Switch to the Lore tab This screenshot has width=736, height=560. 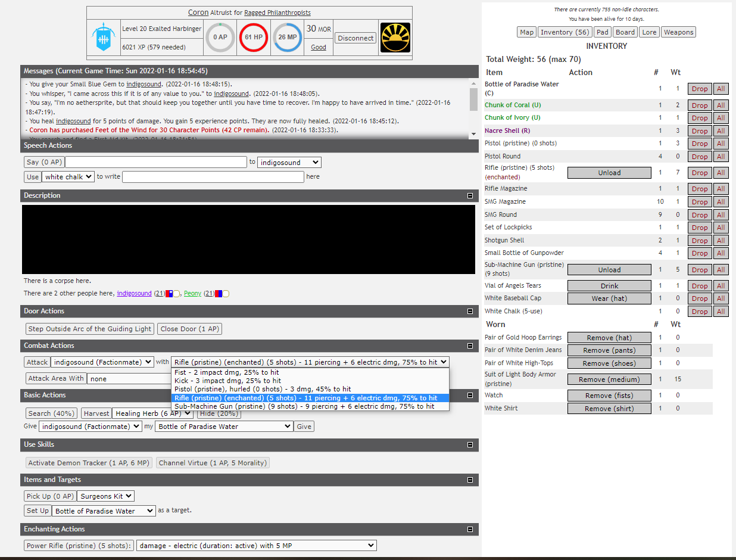pos(650,32)
